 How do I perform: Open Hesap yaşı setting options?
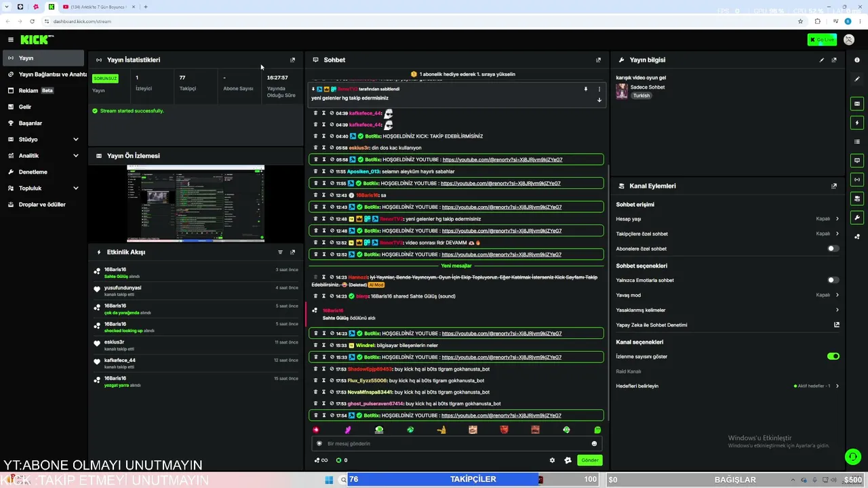click(x=728, y=219)
